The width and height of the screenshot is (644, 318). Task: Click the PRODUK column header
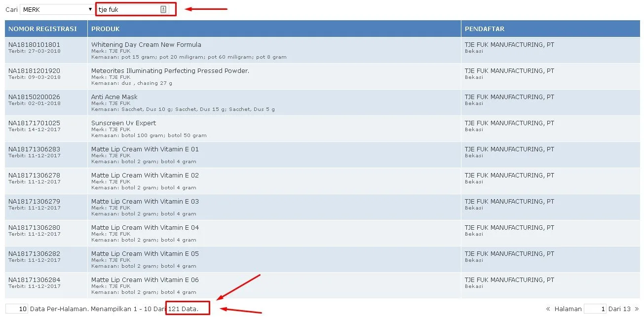coord(106,29)
